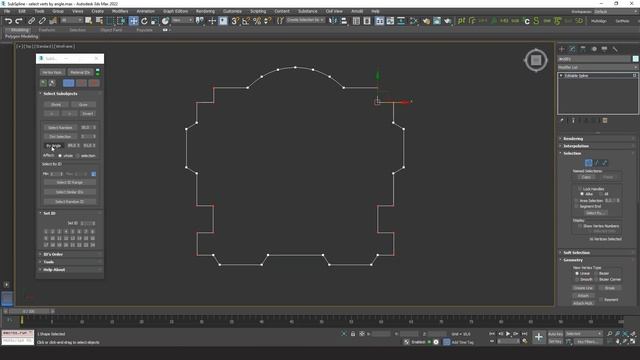Open the Create panel plus tab

click(x=562, y=49)
